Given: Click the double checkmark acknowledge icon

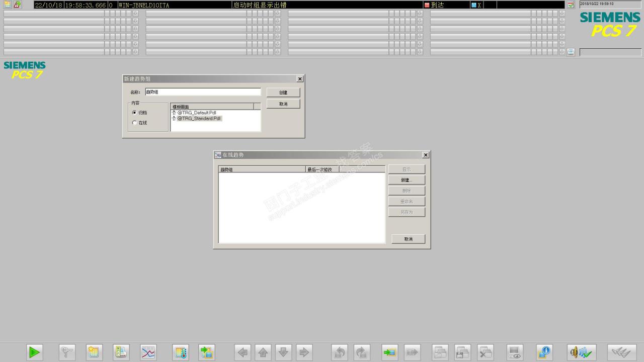Looking at the screenshot, I should click(622, 352).
